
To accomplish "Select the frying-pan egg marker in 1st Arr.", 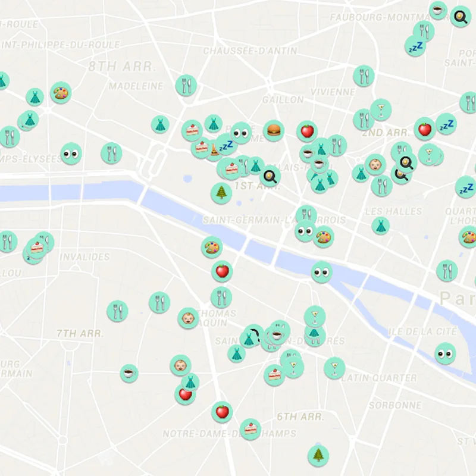I will point(270,176).
